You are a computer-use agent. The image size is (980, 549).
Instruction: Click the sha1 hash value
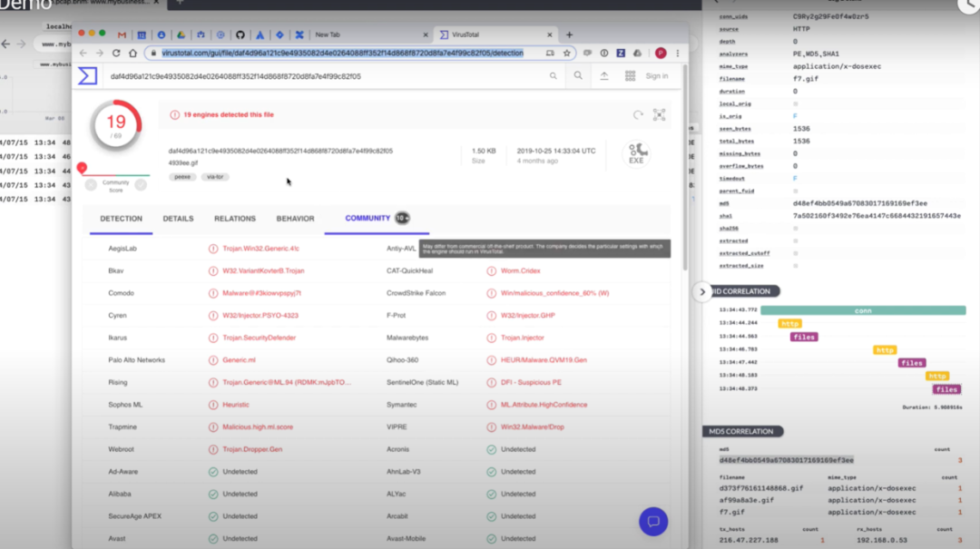[877, 216]
